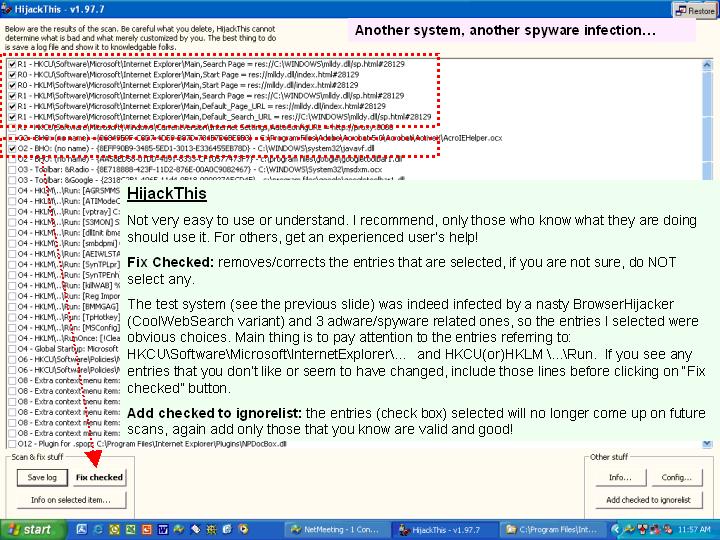Image resolution: width=720 pixels, height=540 pixels.
Task: Click scan list scrollbar down arrow
Action: tap(707, 444)
